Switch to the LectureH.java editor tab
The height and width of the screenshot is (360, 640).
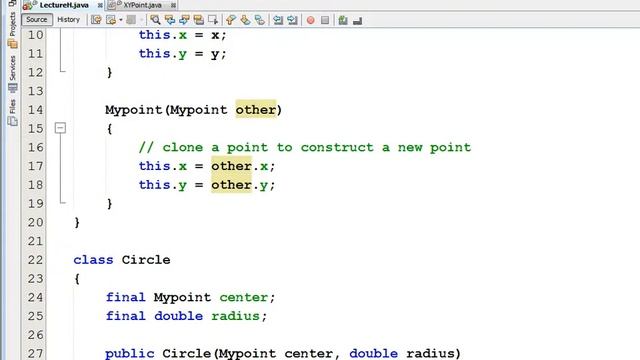coord(64,5)
